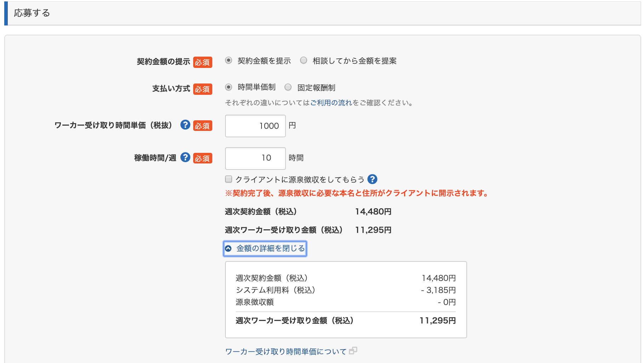Image resolution: width=644 pixels, height=363 pixels.
Task: Select 時間単価制 payment method
Action: [x=229, y=87]
